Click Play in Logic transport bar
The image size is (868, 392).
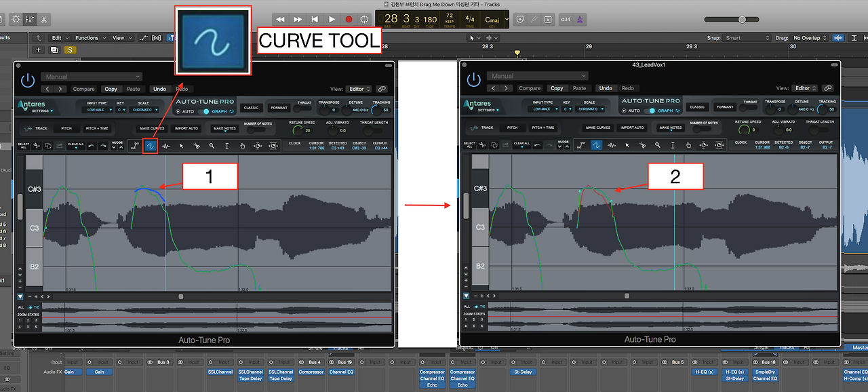(332, 19)
